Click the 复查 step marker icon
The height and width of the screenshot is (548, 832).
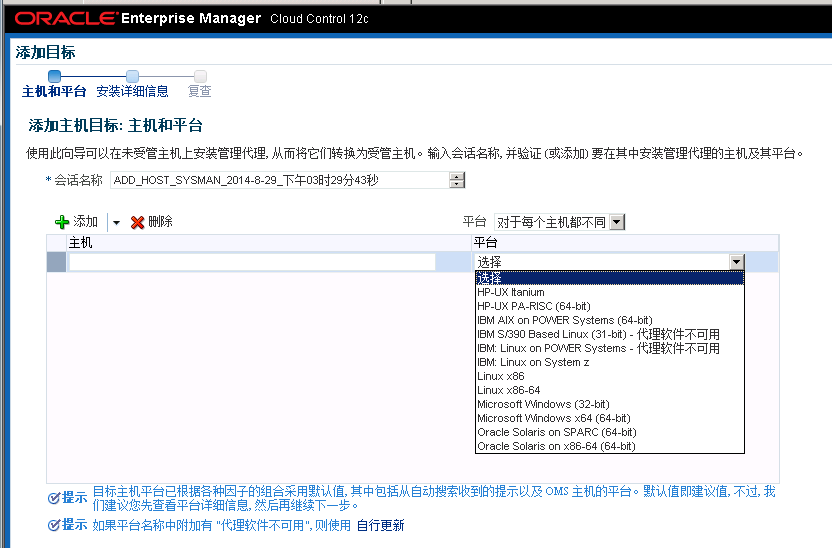click(x=200, y=76)
